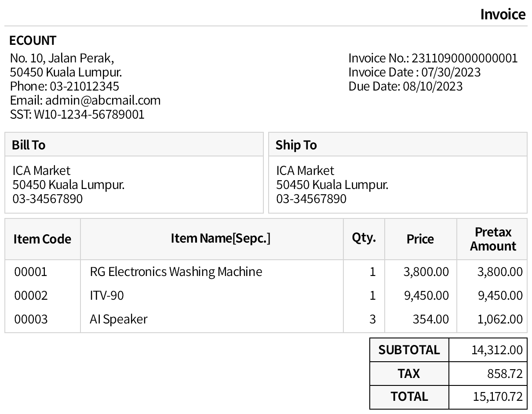Select the TAX value 858.72
Screen dimensions: 532x414
(x=505, y=374)
